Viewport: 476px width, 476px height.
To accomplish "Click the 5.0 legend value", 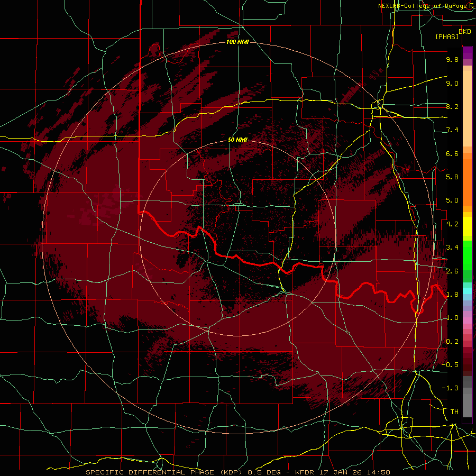I will click(x=452, y=200).
